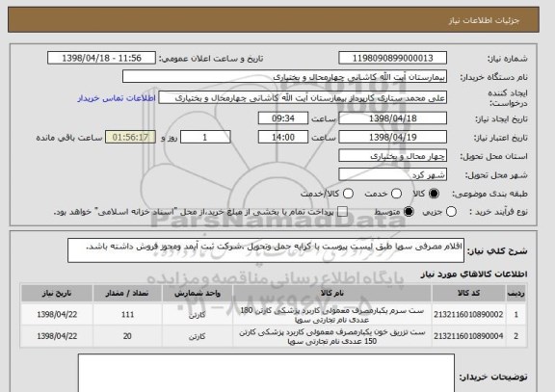Click the اطلاعات کالاهای مورد نیاز section heading

pos(474,274)
